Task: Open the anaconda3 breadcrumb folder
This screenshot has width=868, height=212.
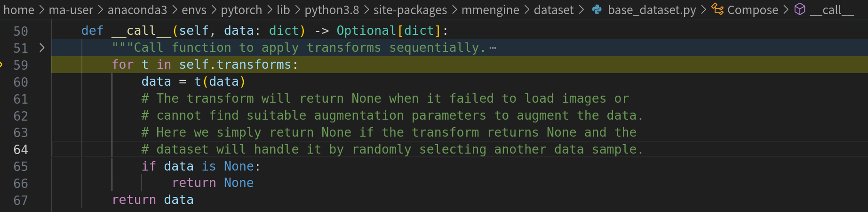Action: click(x=137, y=10)
